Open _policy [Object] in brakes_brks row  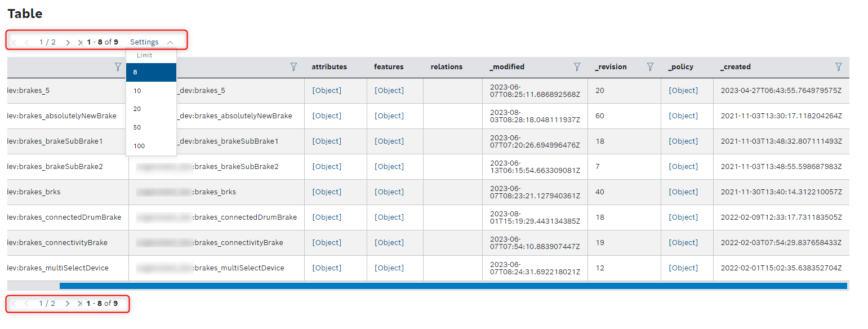(x=683, y=192)
